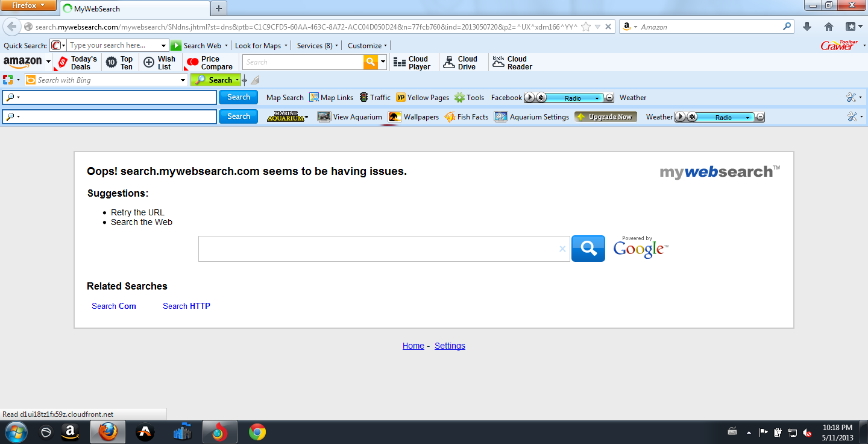Open Google Chrome from the taskbar

[x=257, y=432]
